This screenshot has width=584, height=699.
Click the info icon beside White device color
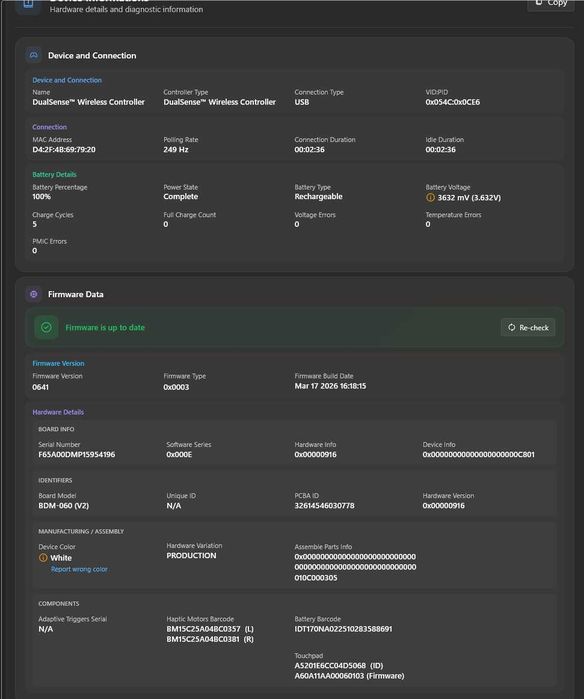pos(43,558)
